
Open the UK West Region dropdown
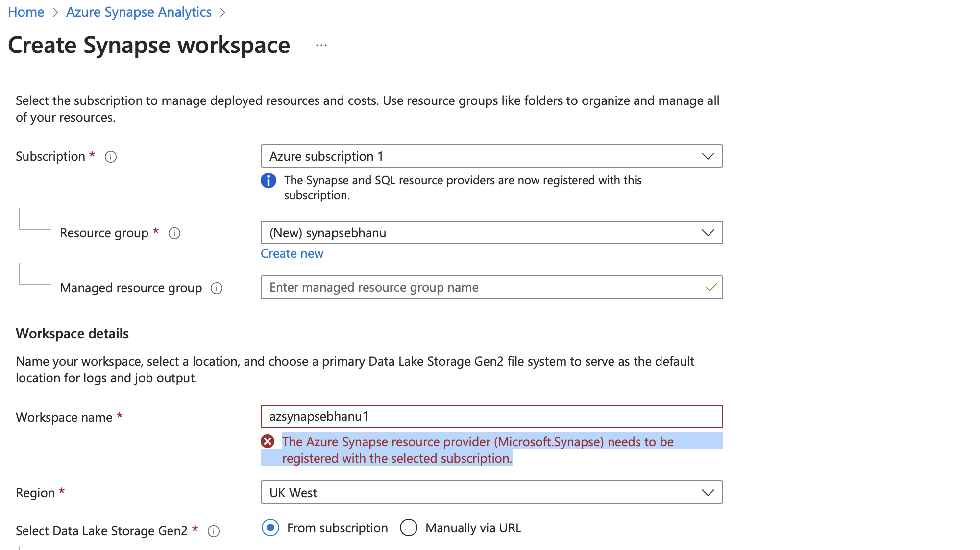[491, 493]
